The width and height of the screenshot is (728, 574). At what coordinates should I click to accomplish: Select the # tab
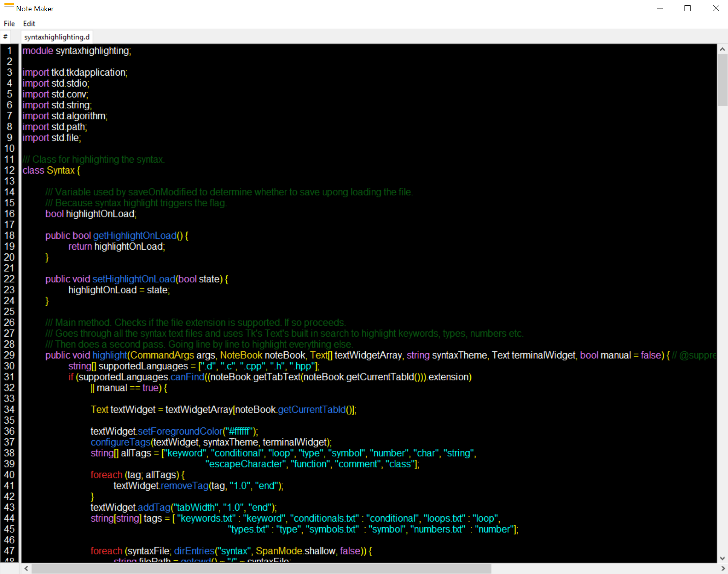point(5,37)
